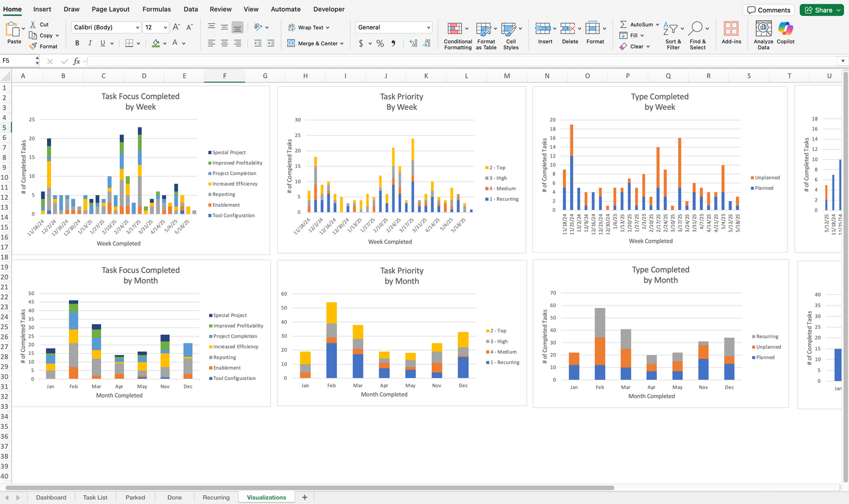Viewport: 849px width, 504px height.
Task: Select the italic formatting icon
Action: pyautogui.click(x=89, y=42)
